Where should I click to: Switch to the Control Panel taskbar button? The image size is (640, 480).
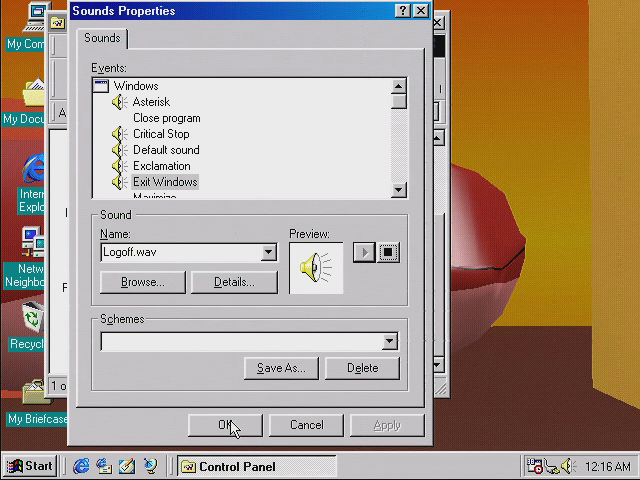tap(257, 466)
